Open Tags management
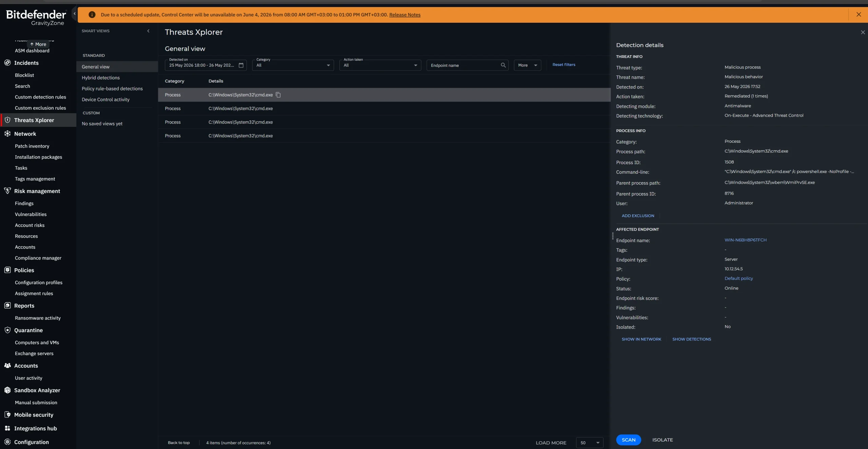The height and width of the screenshot is (449, 868). [x=35, y=179]
